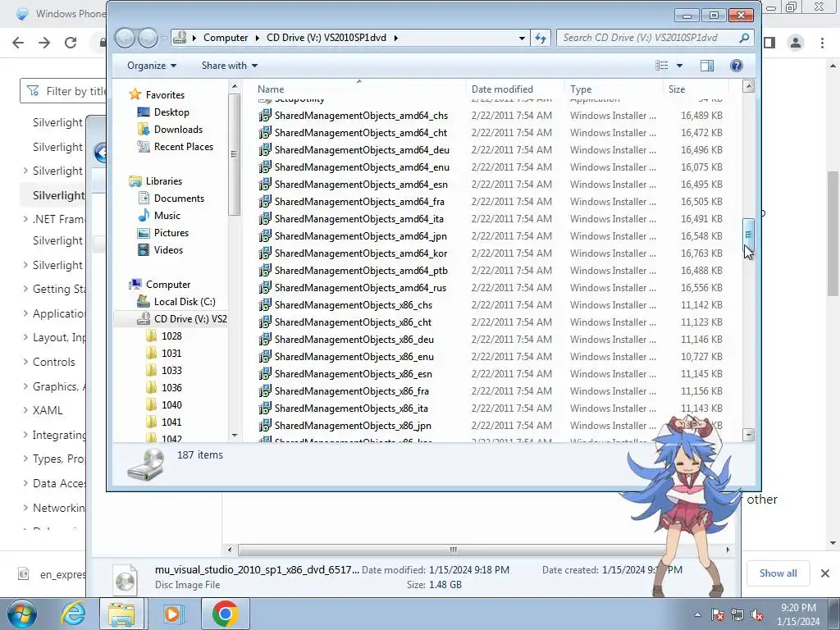Open Desktop in the navigation pane

point(171,112)
